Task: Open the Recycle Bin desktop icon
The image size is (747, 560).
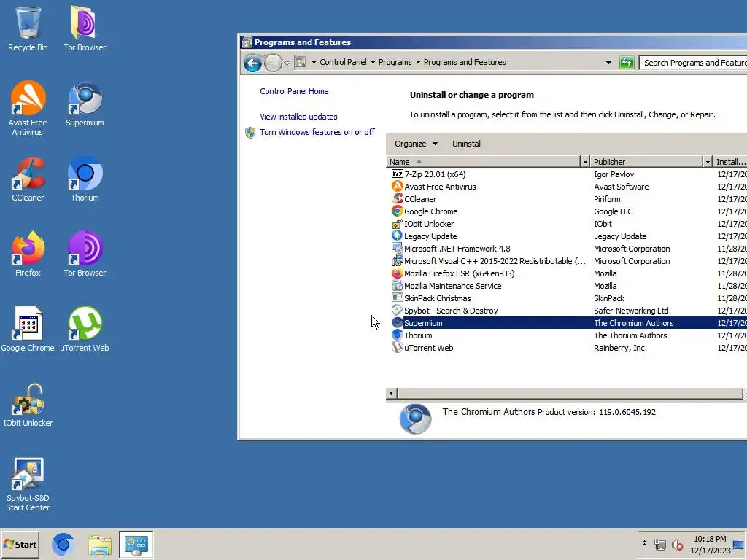Action: pos(28,28)
